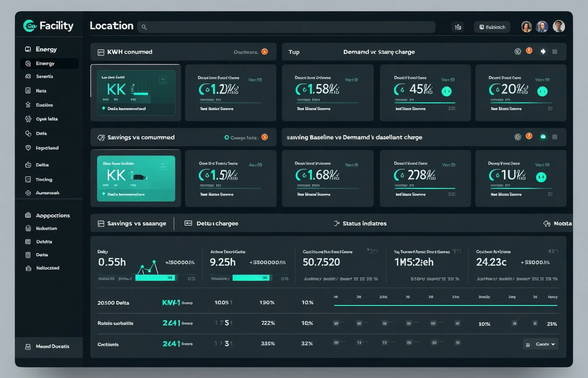Open the Energy sidebar section
Viewport: 588px width, 378px height.
coord(46,49)
